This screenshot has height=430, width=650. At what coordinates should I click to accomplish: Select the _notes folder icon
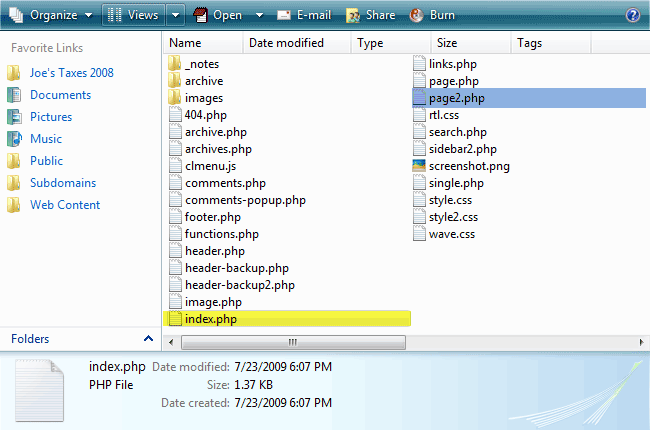[x=175, y=63]
